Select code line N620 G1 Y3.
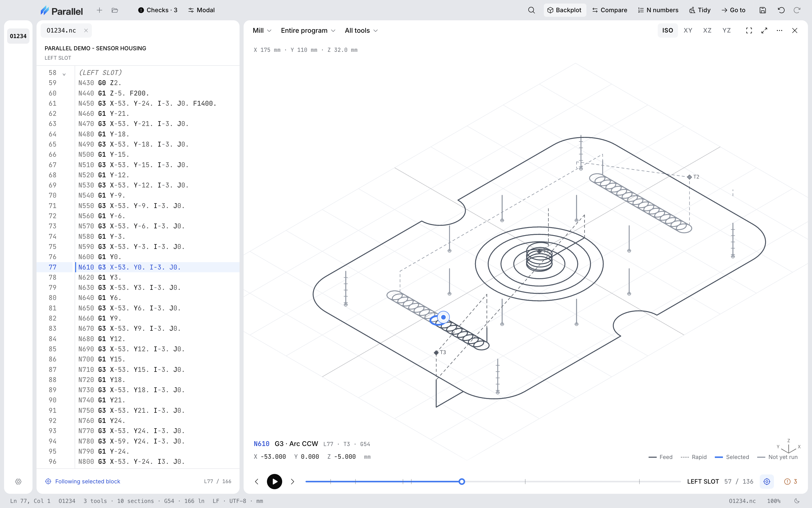 click(x=138, y=278)
